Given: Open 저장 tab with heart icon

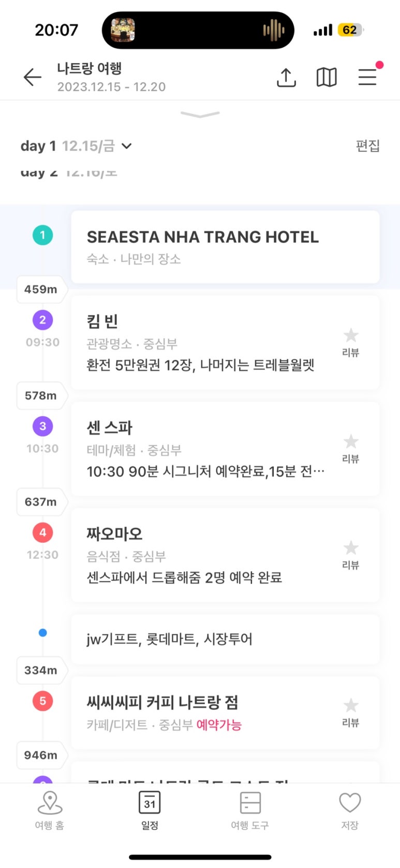Looking at the screenshot, I should (350, 810).
